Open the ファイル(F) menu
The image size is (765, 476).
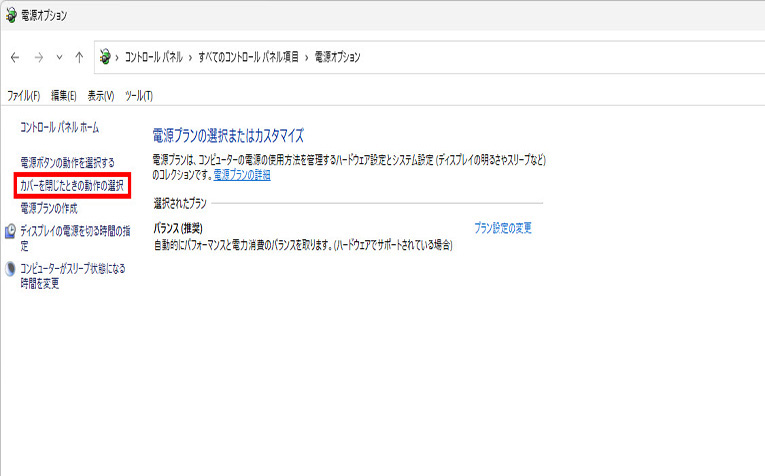coord(23,96)
